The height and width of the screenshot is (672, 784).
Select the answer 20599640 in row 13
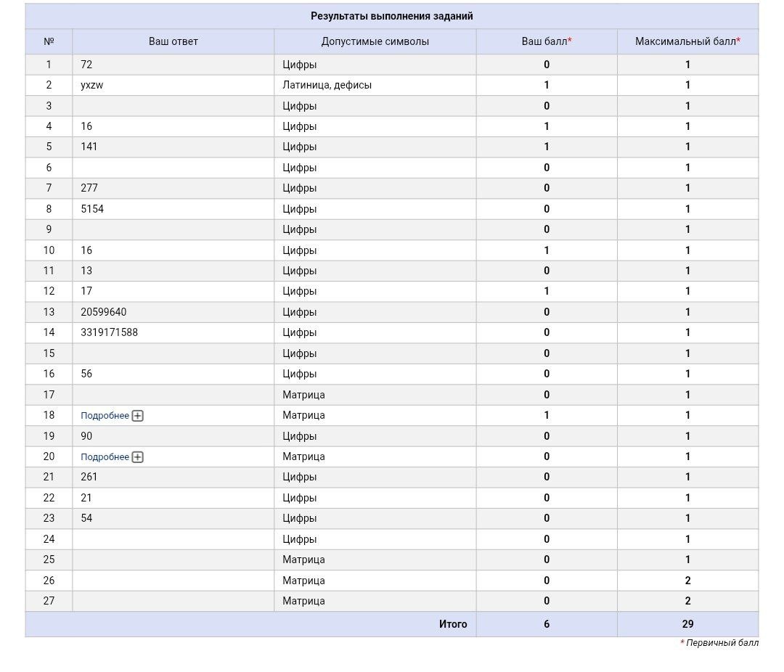point(104,312)
